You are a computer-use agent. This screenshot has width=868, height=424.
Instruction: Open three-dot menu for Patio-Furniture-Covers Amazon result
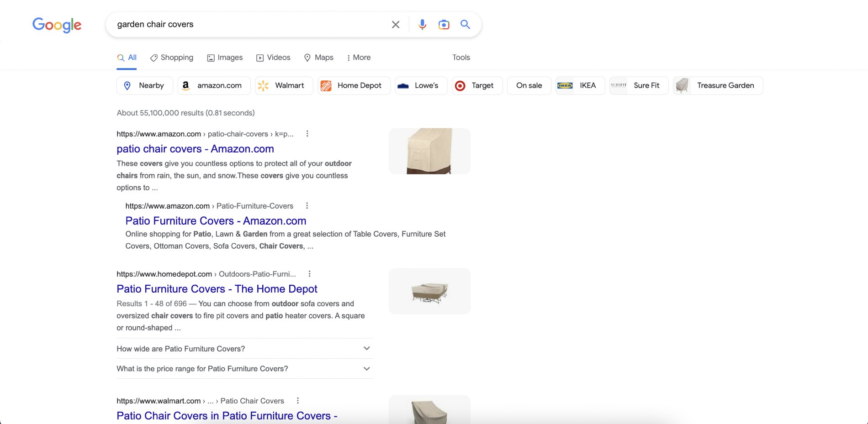click(x=307, y=206)
